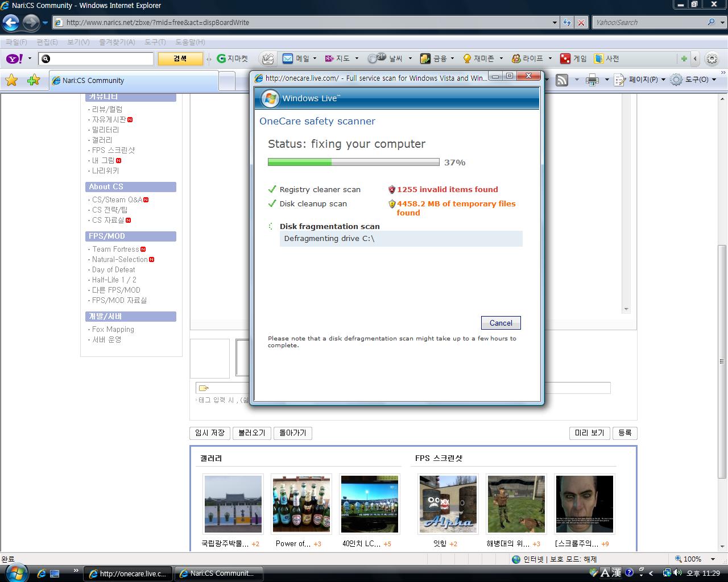Open the recent pages dropdown beside Forward
Screen dimensions: 728x582
(x=45, y=23)
